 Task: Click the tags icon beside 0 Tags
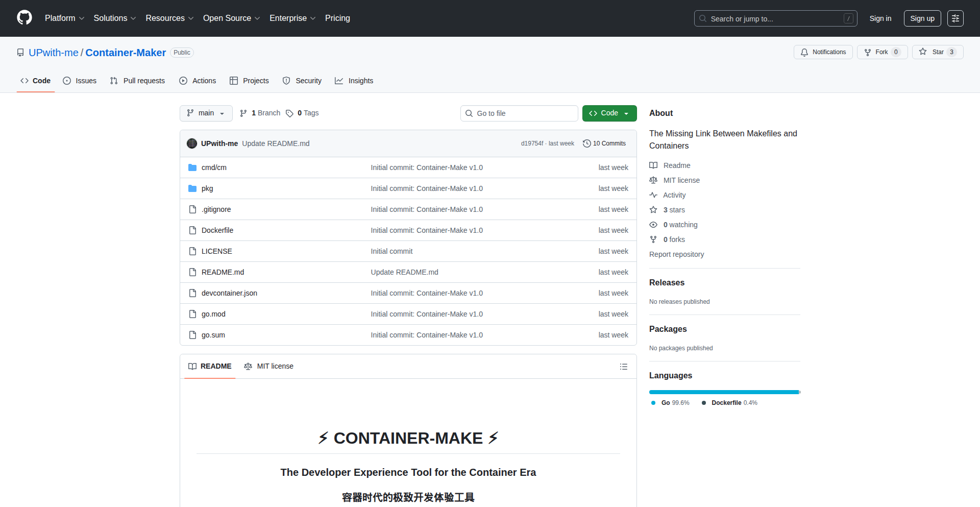pos(289,113)
